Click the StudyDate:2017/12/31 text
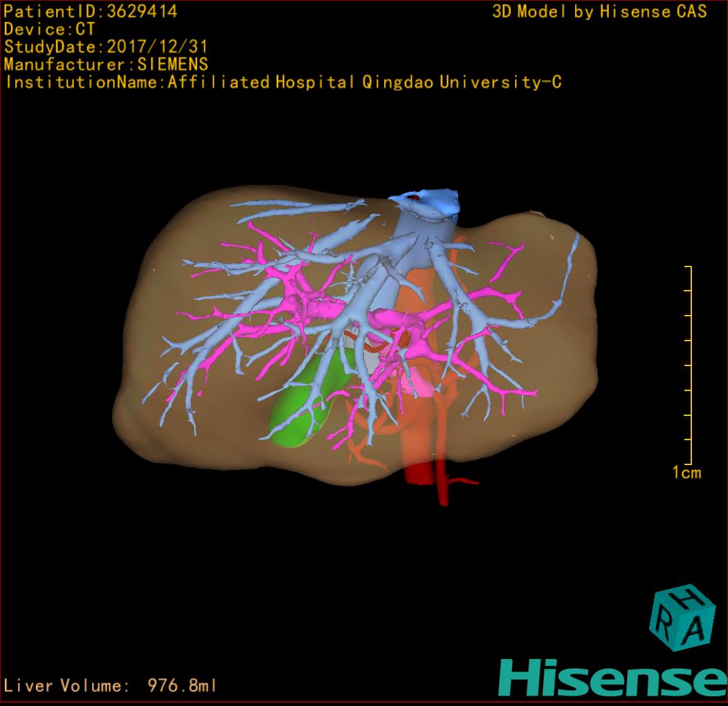The height and width of the screenshot is (706, 728). click(x=106, y=47)
